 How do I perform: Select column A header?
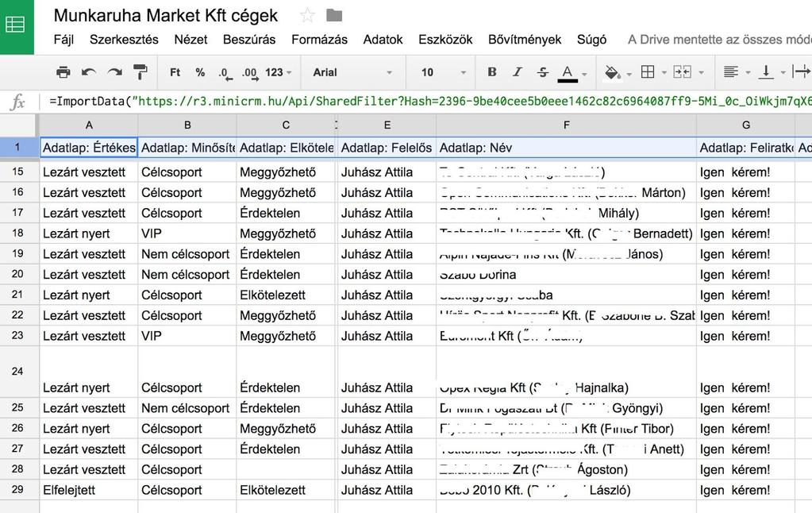point(89,125)
